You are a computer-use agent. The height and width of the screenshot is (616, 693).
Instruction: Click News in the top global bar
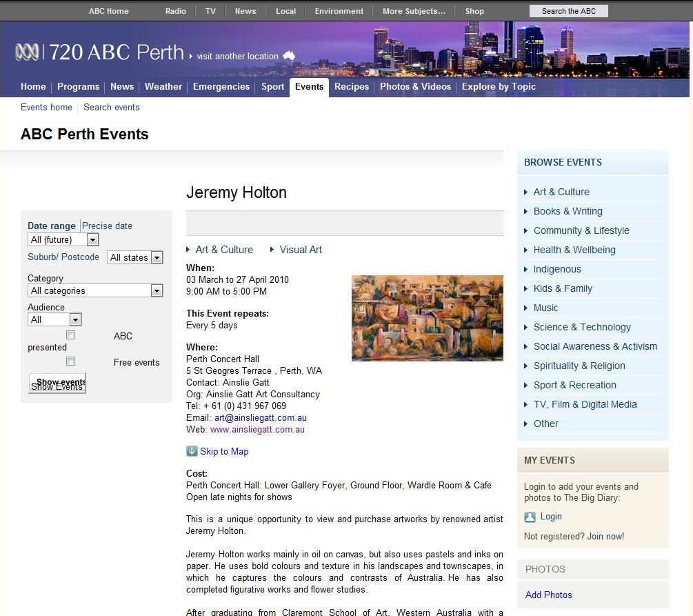click(x=245, y=11)
